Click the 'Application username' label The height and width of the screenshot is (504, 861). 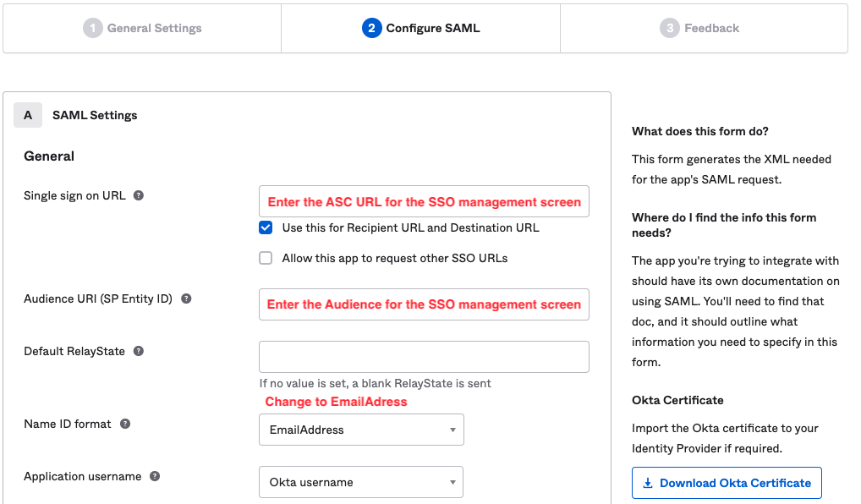pos(82,477)
